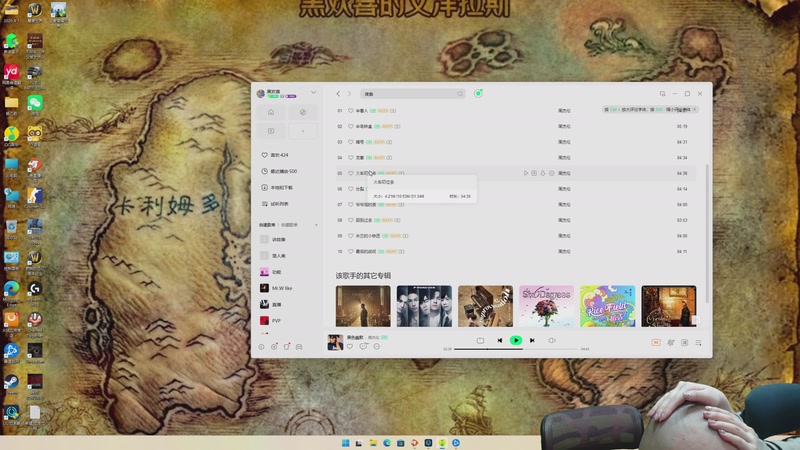Open the PVP playlist

click(270, 320)
